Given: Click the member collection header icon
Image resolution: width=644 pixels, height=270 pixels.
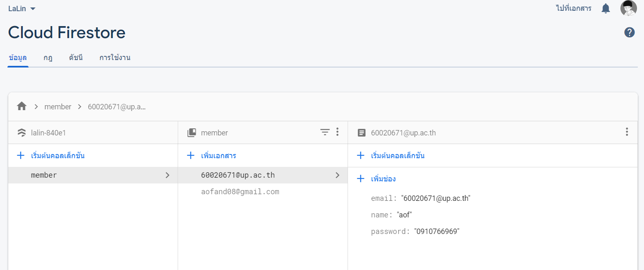Looking at the screenshot, I should (x=191, y=133).
